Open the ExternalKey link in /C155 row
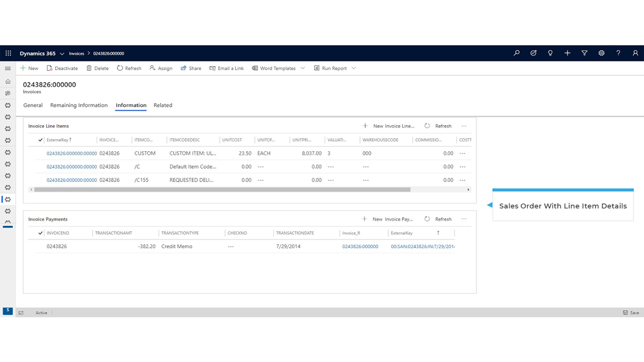 click(x=72, y=180)
